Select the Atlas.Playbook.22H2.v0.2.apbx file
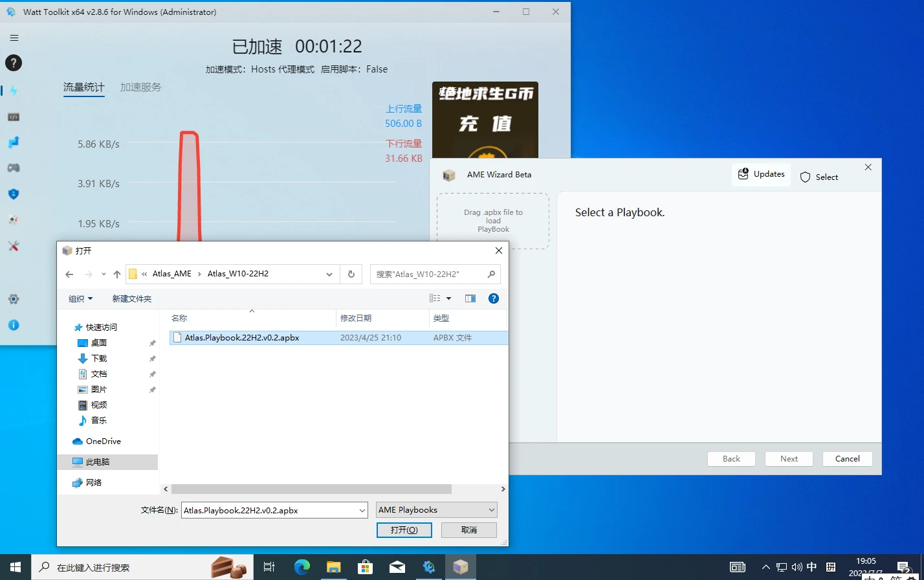Viewport: 924px width, 580px height. [338, 337]
